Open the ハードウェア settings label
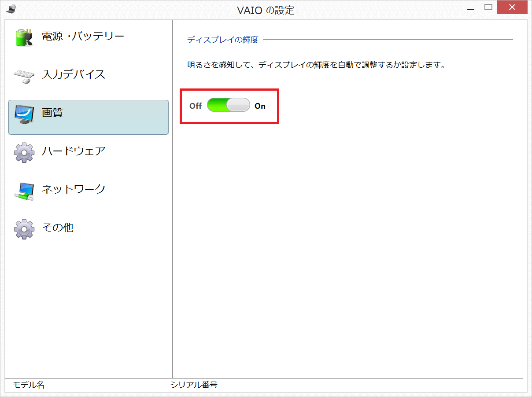532x397 pixels. (x=74, y=151)
